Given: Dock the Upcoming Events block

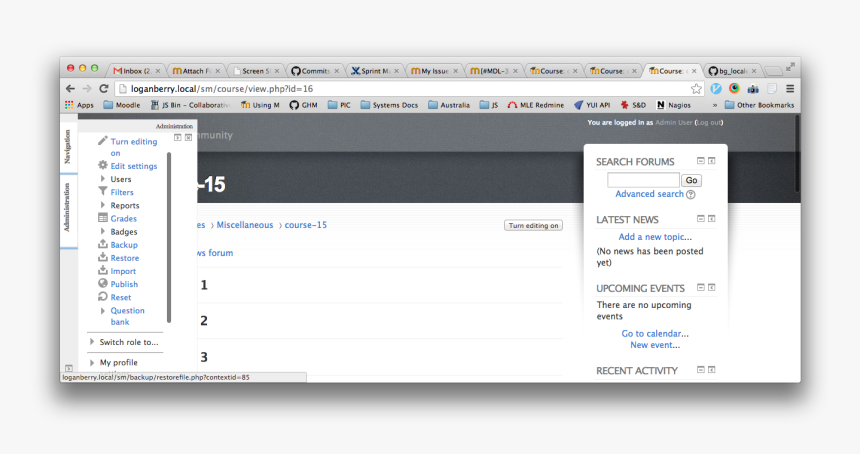Looking at the screenshot, I should tap(711, 287).
